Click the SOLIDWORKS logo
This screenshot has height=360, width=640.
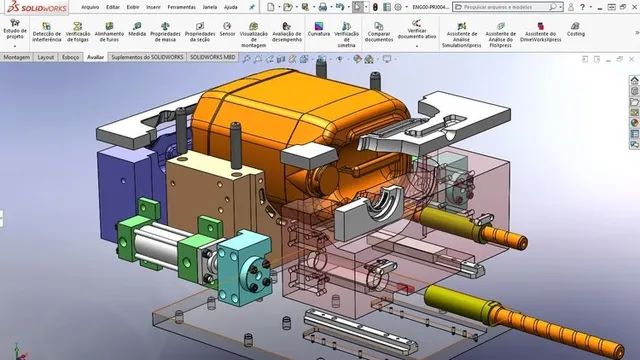pyautogui.click(x=36, y=7)
